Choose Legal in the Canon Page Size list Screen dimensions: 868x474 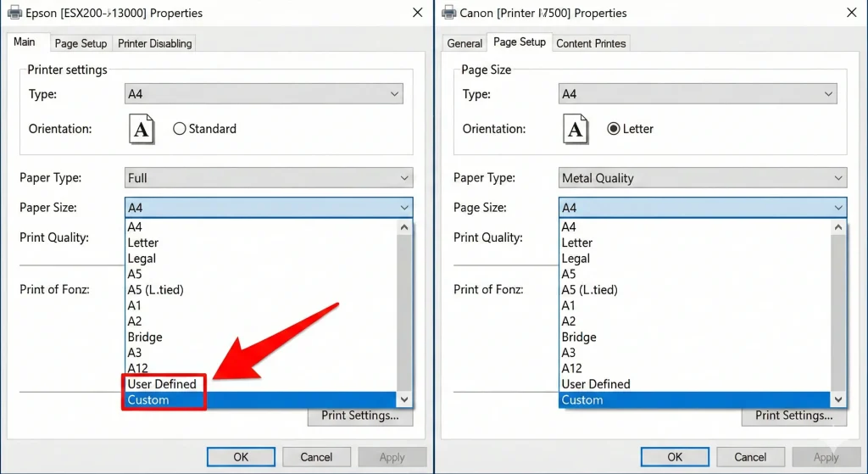click(695, 259)
